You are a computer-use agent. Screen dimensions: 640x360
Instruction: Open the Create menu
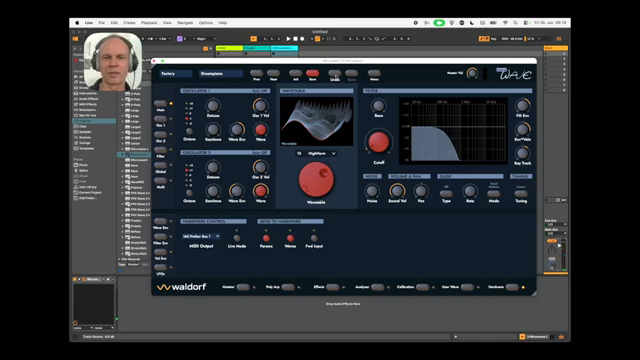[x=129, y=23]
